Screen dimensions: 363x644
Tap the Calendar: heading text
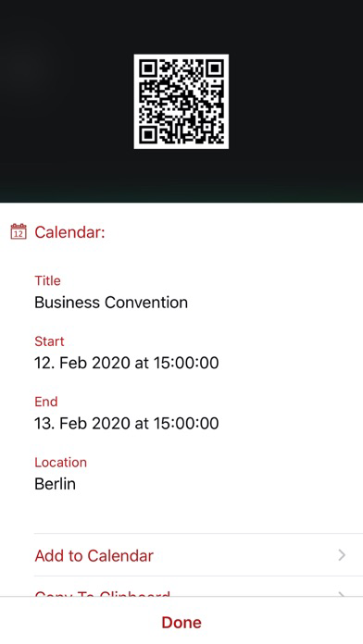point(69,232)
